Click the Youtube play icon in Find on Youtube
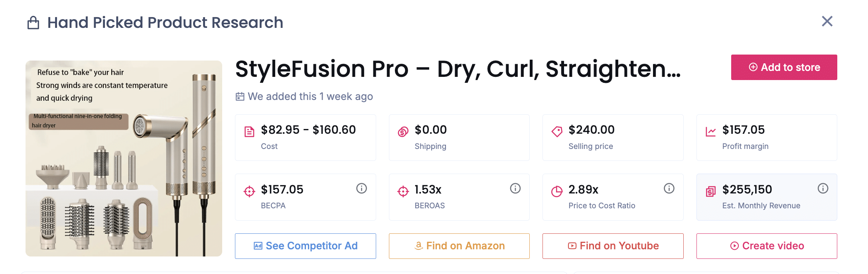Image resolution: width=868 pixels, height=274 pixels. tap(572, 246)
